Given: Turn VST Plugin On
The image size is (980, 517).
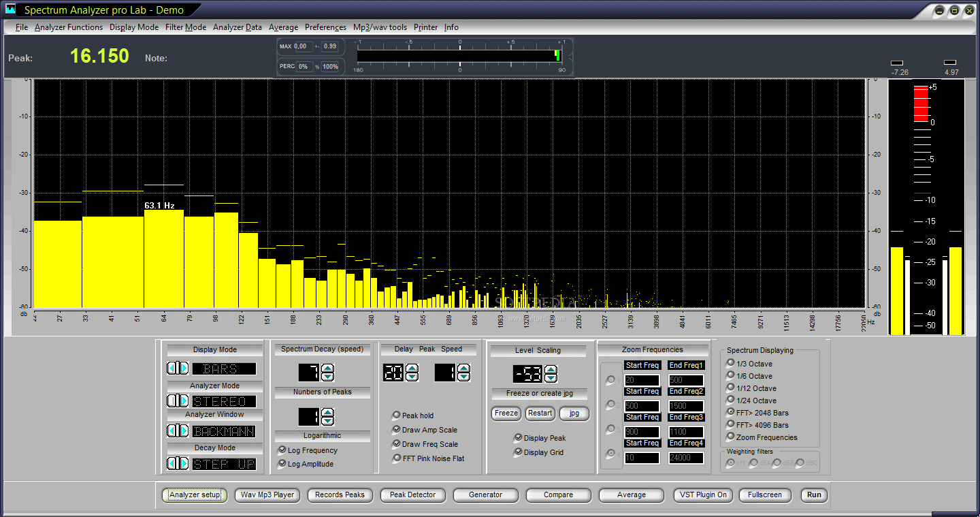Looking at the screenshot, I should tap(704, 495).
